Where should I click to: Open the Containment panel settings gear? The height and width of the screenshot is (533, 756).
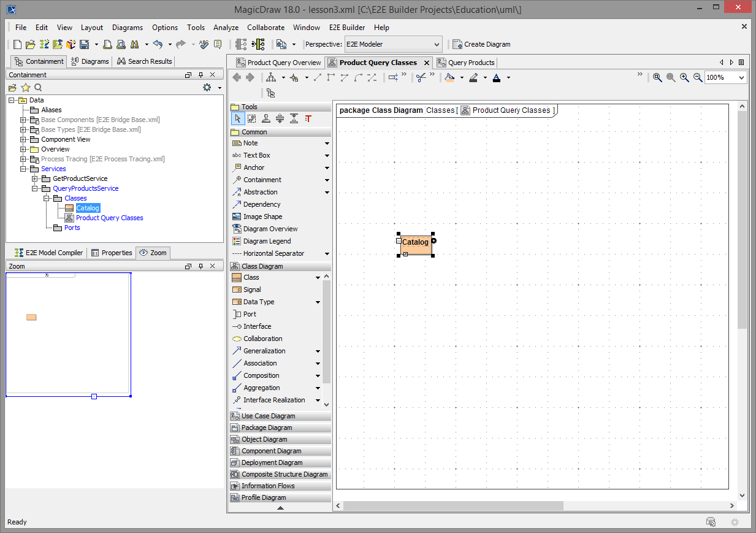(207, 87)
